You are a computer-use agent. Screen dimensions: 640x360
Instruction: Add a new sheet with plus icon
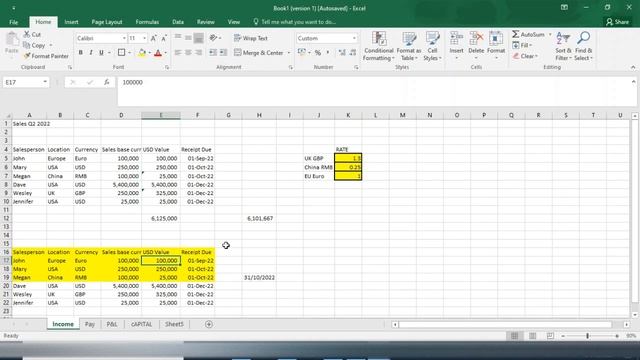tap(209, 324)
